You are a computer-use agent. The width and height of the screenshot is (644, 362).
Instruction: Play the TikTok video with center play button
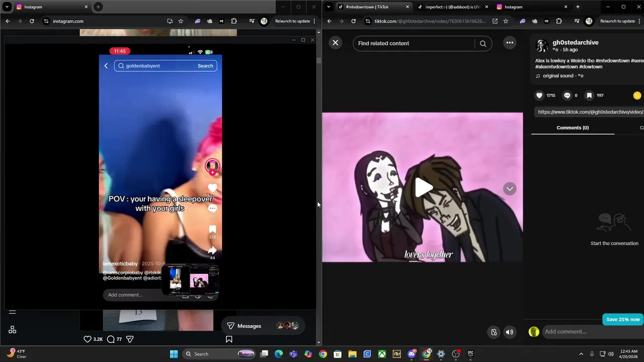tap(424, 188)
